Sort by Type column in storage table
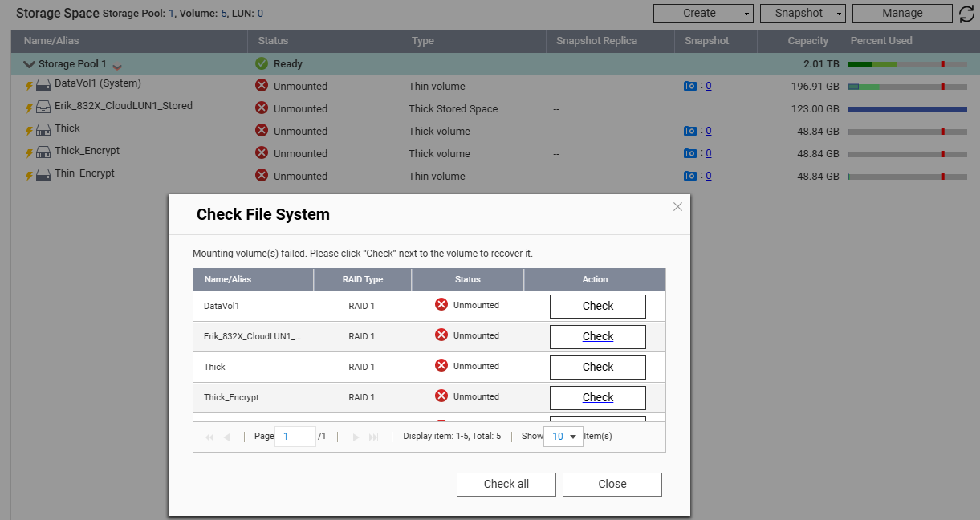The height and width of the screenshot is (520, 980). click(472, 41)
